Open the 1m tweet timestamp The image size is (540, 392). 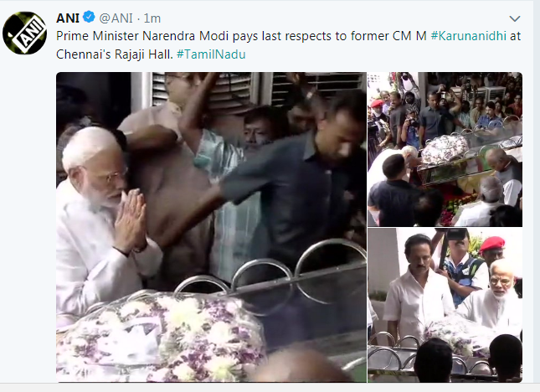[x=152, y=18]
